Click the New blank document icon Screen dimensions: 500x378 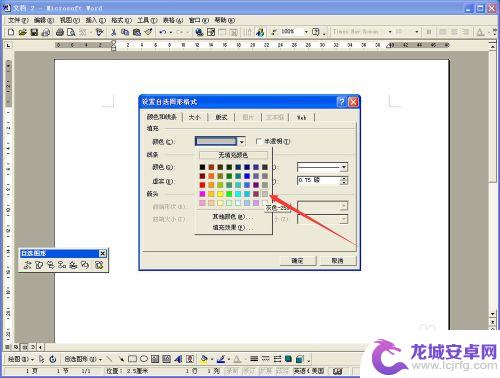tap(11, 32)
